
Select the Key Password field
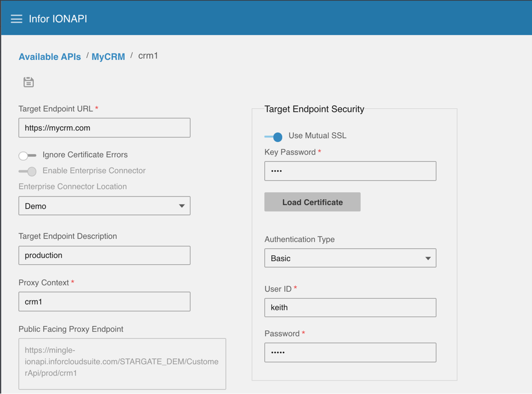pyautogui.click(x=350, y=171)
